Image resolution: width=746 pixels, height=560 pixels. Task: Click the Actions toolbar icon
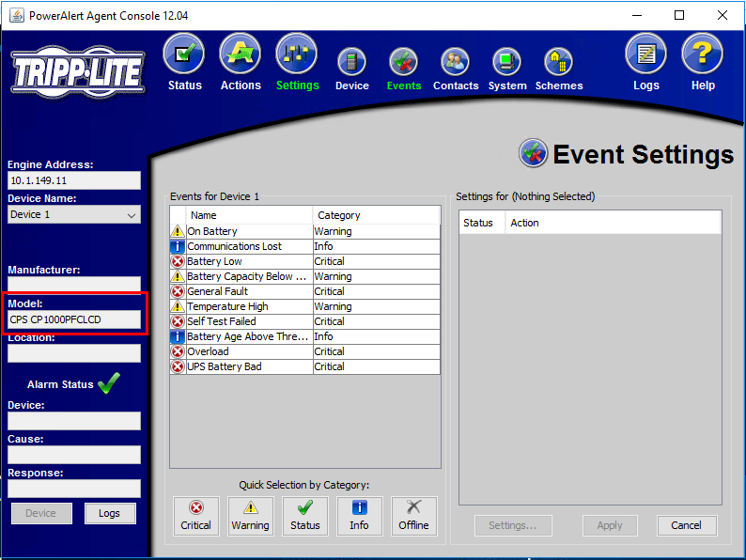click(x=241, y=54)
